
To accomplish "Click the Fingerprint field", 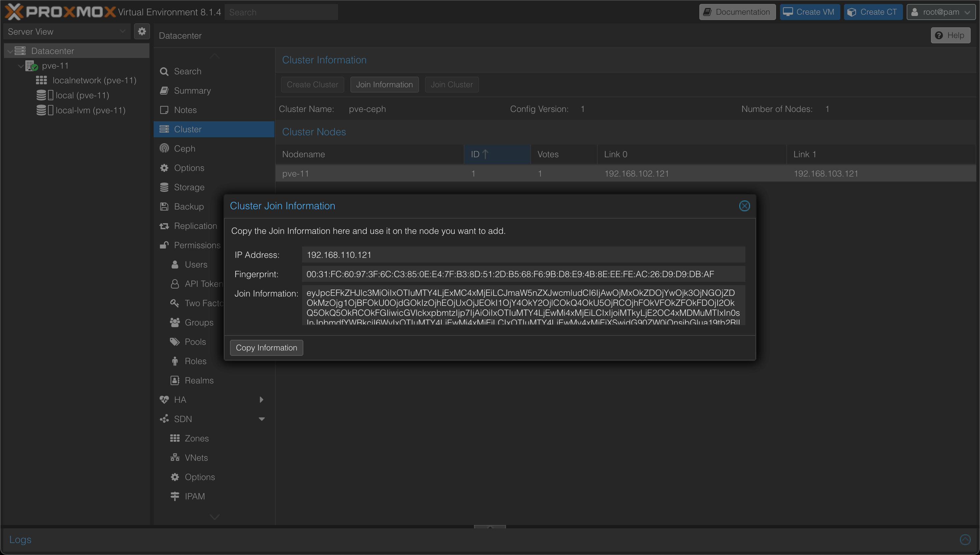I will tap(524, 274).
